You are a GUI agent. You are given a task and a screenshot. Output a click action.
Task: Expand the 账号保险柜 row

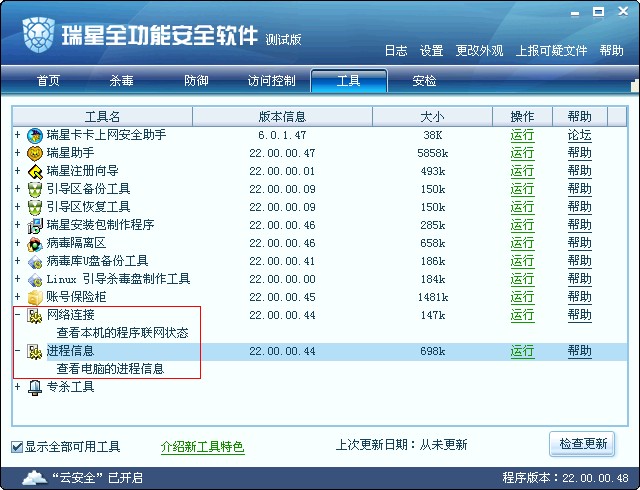point(18,296)
